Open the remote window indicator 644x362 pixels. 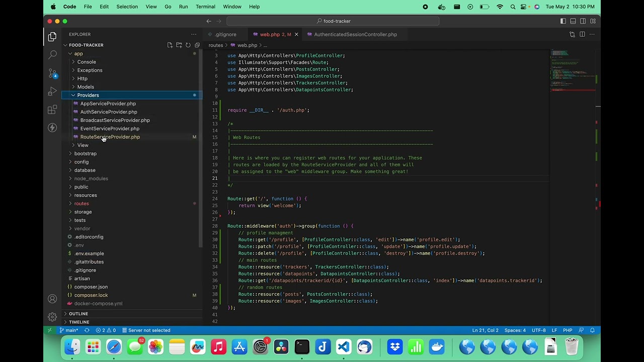click(x=49, y=330)
